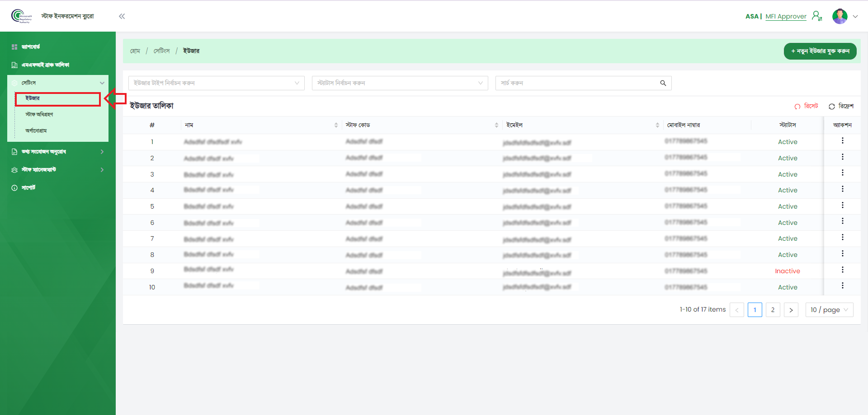This screenshot has height=415, width=868.
Task: Collapse the sidebar with double-chevron icon
Action: (122, 16)
